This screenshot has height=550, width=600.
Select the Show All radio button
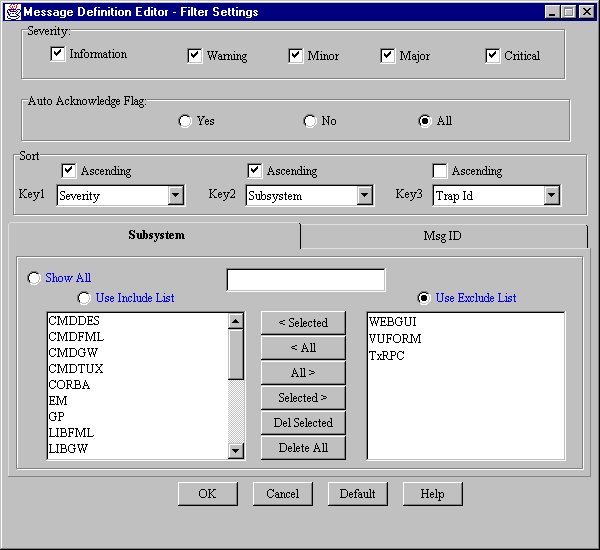34,278
